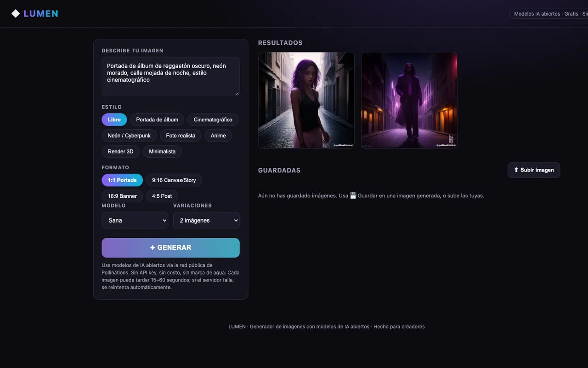Click the Subir imagen button
Viewport: 588px width, 368px height.
[x=534, y=170]
